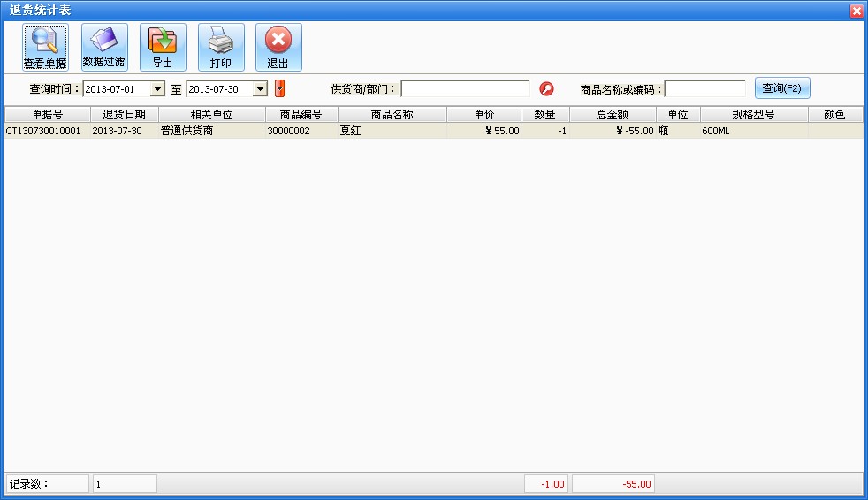Focus the 供货商/部门 input field
868x500 pixels.
point(466,88)
